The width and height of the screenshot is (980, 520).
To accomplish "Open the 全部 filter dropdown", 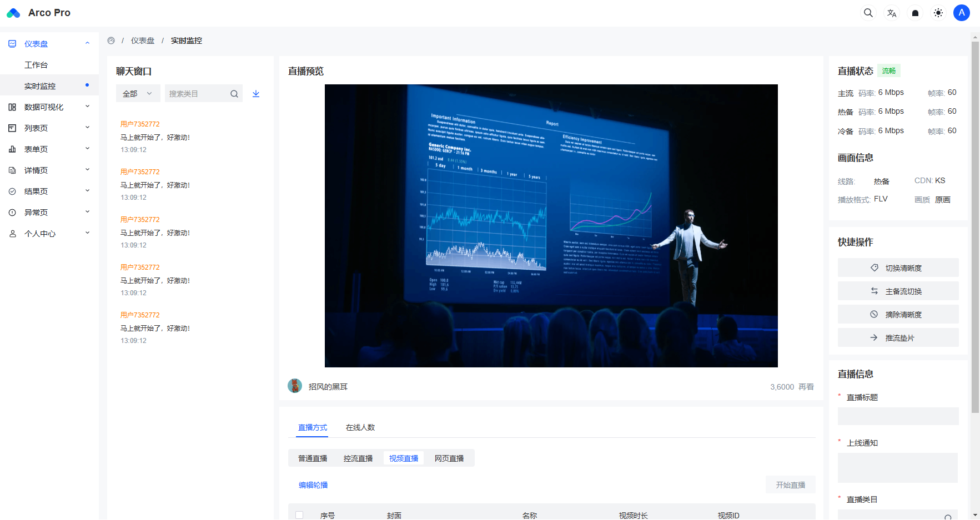I will point(138,93).
